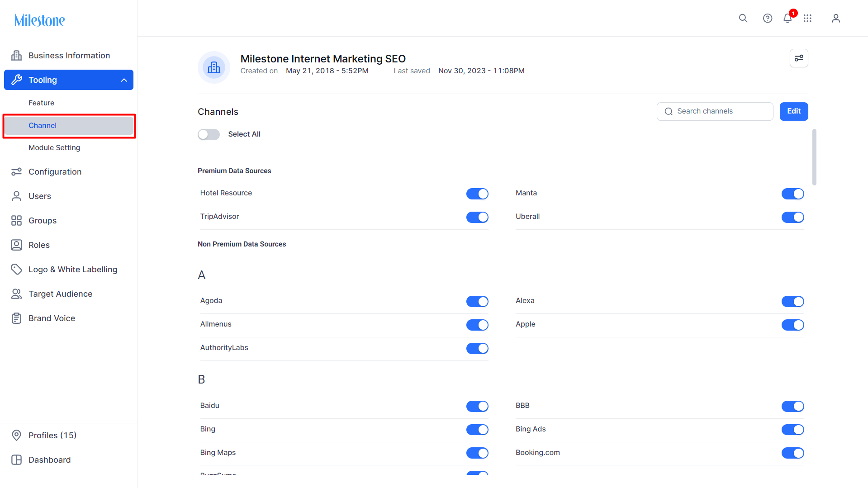Toggle the Baidu channel switch
Screen dimensions: 868x488
(x=477, y=406)
